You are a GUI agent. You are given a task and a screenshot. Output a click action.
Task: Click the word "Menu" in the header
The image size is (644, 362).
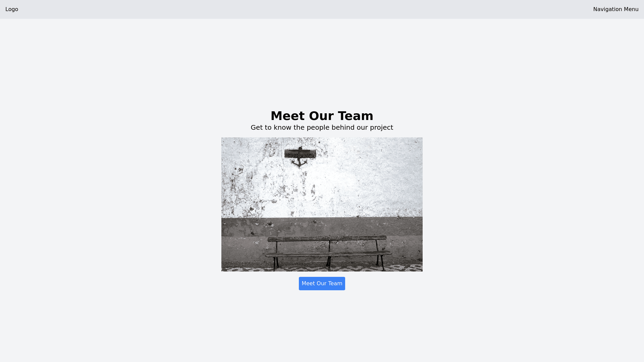pyautogui.click(x=631, y=9)
